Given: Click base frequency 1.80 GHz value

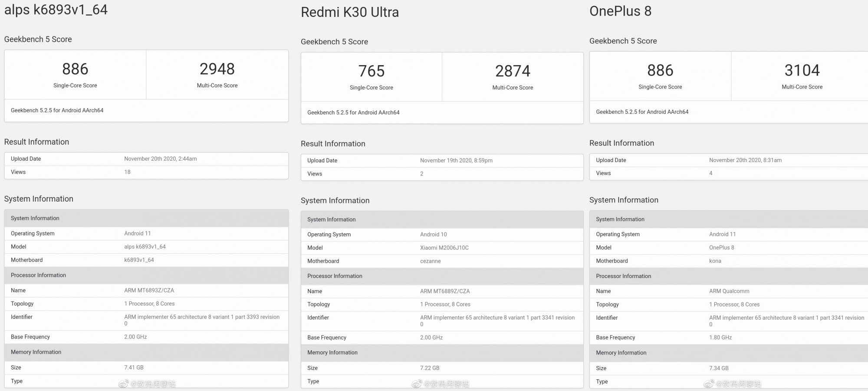Looking at the screenshot, I should pyautogui.click(x=720, y=338).
